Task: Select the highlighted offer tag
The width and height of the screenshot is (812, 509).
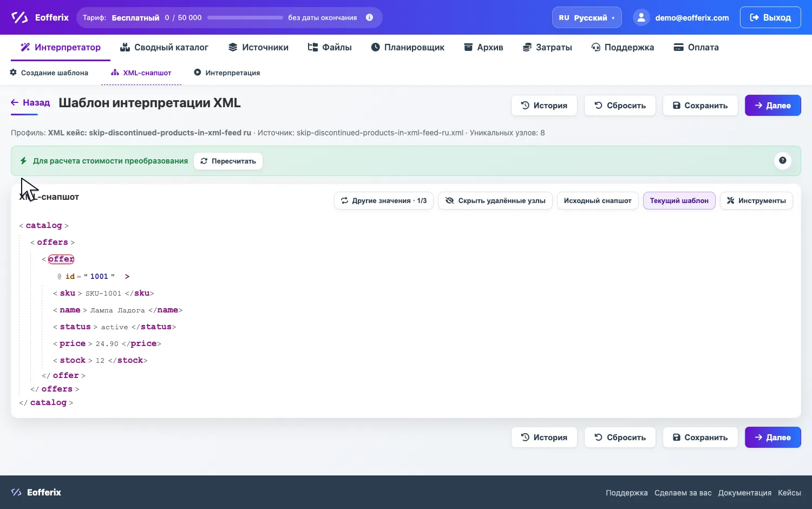Action: 61,259
